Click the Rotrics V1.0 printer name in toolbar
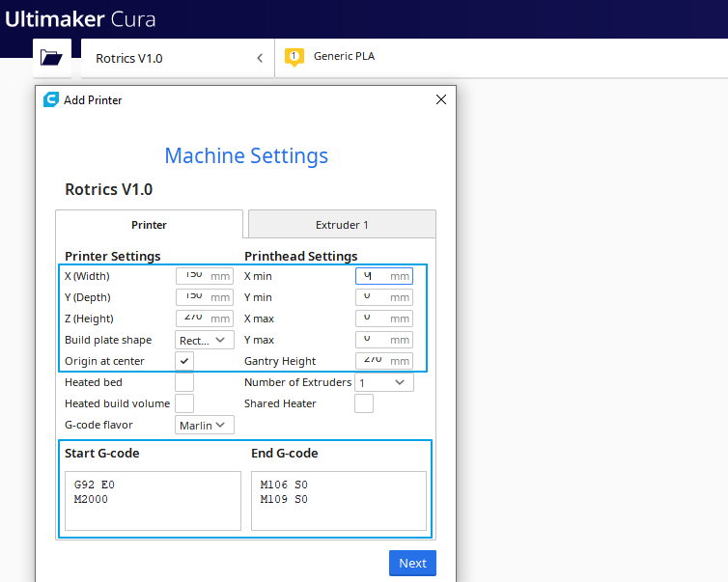Screen dimensions: 728x582 129,59
